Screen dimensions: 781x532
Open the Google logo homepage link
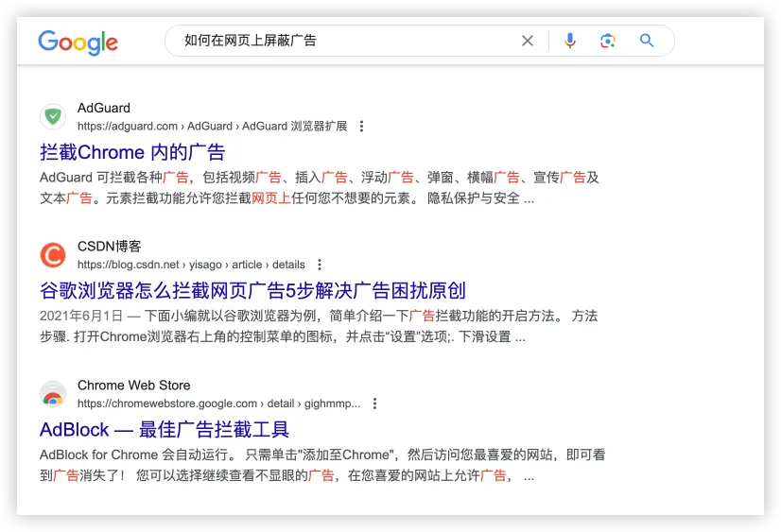pyautogui.click(x=78, y=43)
